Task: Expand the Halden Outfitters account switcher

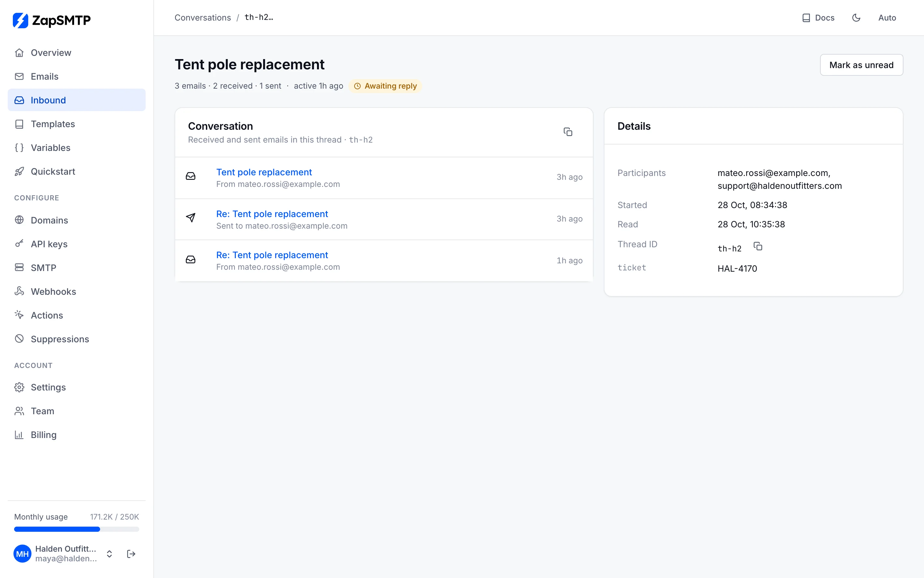Action: (109, 554)
